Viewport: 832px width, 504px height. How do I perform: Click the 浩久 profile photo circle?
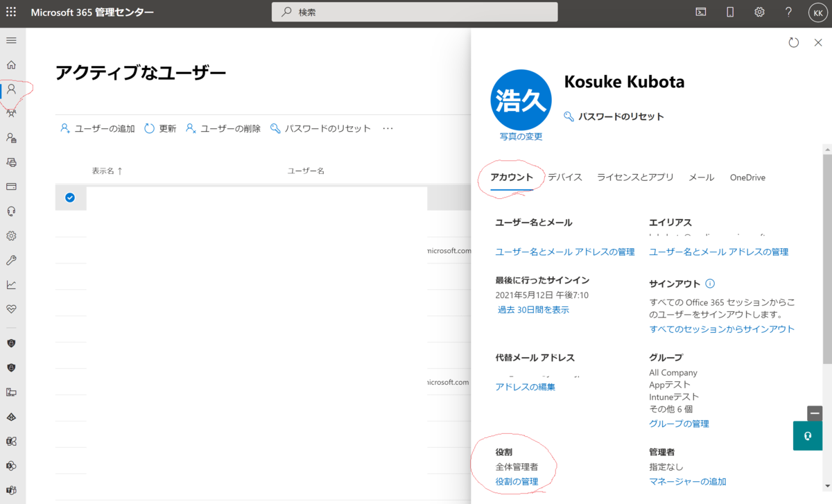[521, 100]
